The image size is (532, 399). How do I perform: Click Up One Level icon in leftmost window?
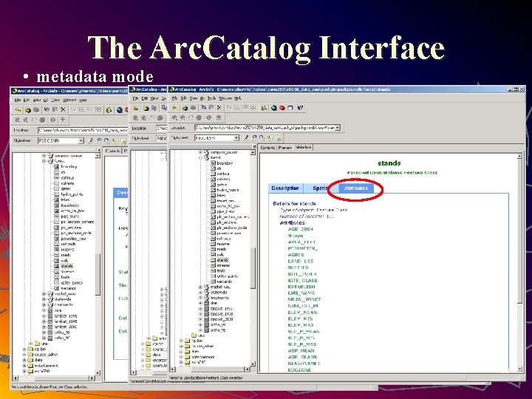(x=18, y=109)
